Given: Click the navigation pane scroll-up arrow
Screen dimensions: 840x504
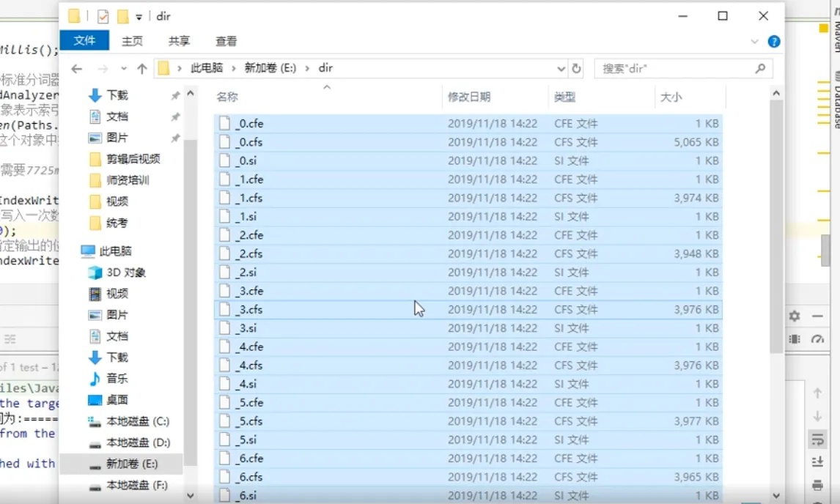Looking at the screenshot, I should click(190, 94).
